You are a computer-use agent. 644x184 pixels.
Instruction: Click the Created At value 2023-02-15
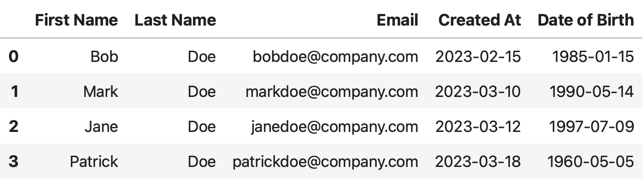point(478,57)
